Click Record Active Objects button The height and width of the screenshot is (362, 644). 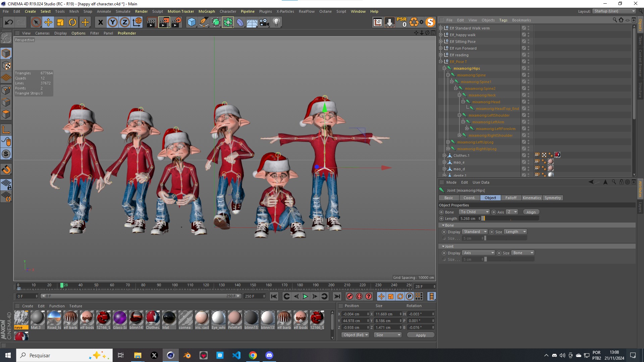tap(350, 296)
